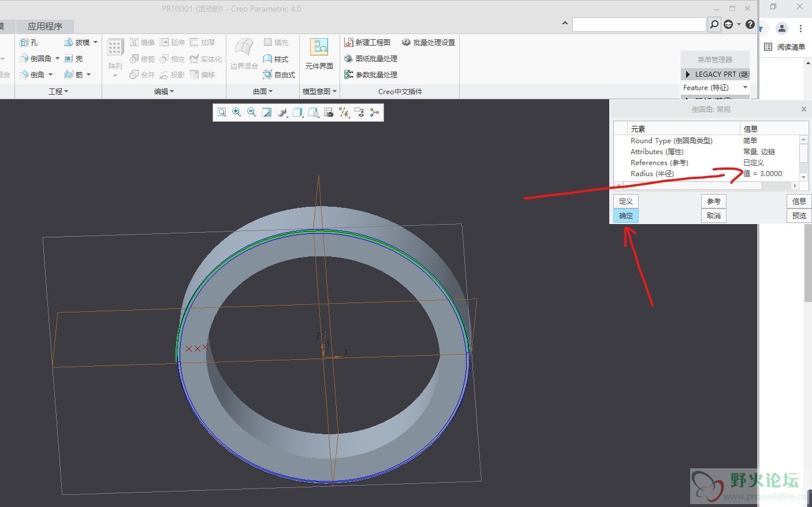Toggle datum display filters icon

(344, 113)
